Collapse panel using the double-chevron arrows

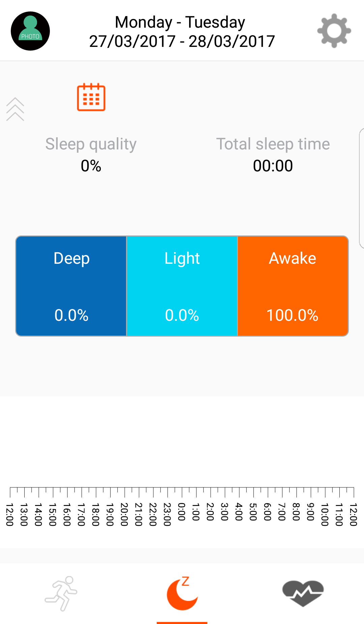click(15, 109)
